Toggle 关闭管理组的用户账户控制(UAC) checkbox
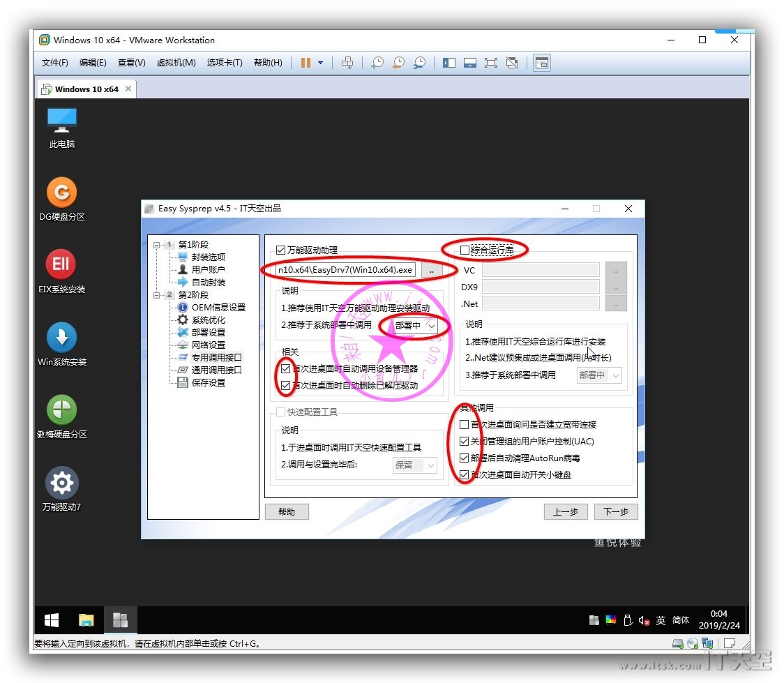 [x=464, y=441]
